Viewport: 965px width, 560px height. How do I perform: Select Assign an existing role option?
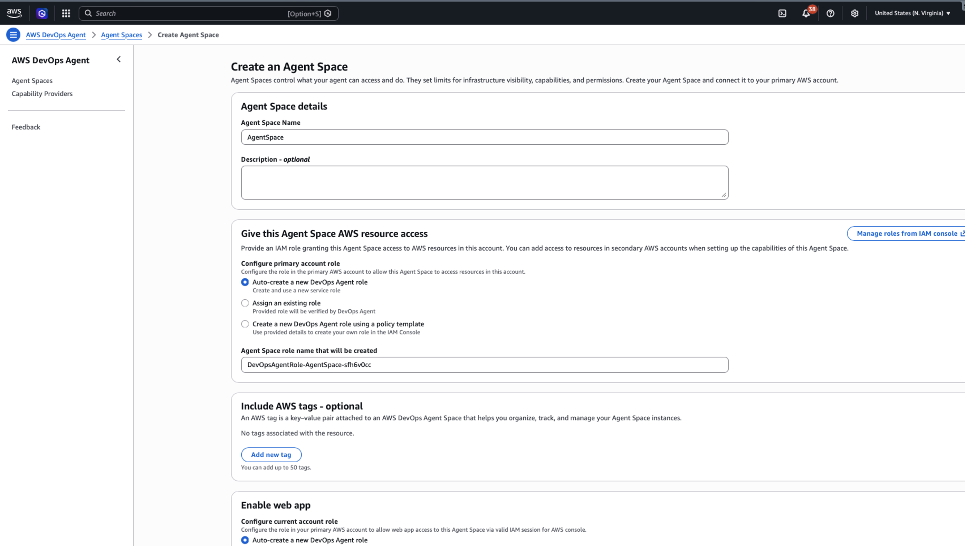point(245,303)
